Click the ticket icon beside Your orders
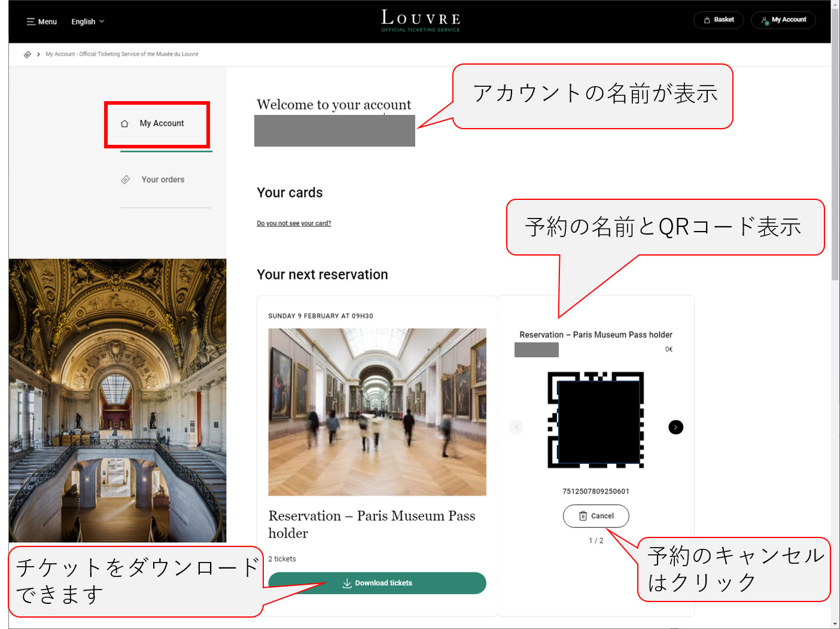Viewport: 840px width, 629px height. click(x=126, y=180)
